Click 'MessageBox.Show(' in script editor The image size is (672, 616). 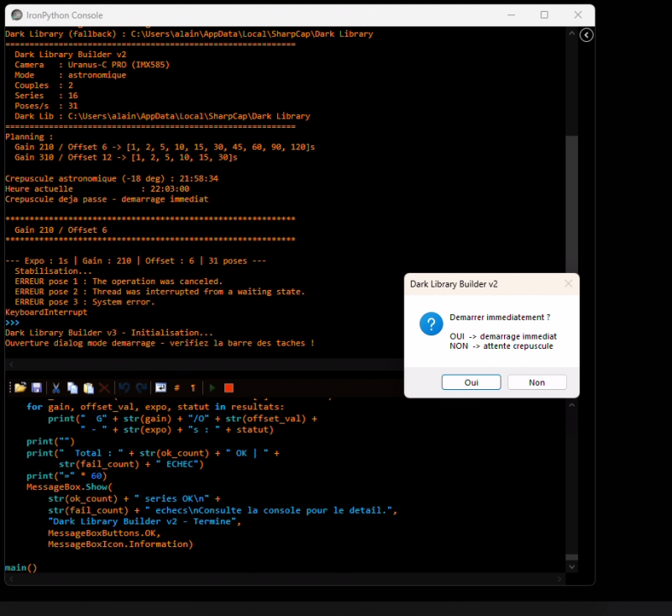click(x=69, y=487)
